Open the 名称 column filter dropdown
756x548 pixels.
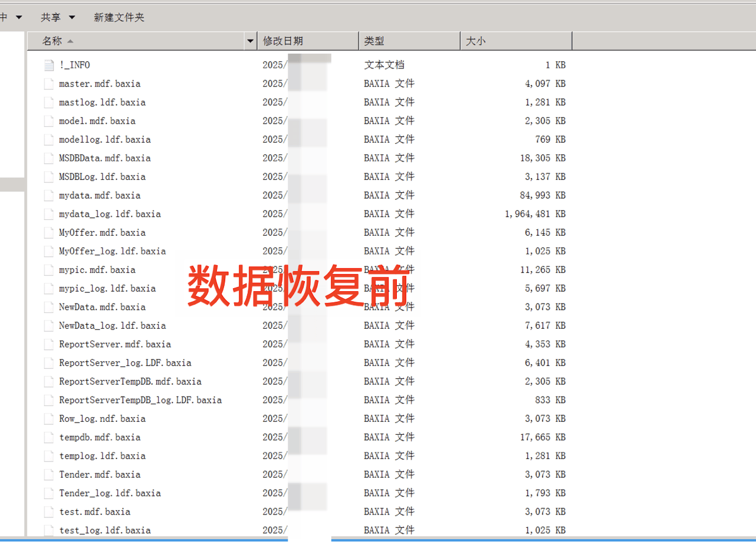(x=250, y=41)
